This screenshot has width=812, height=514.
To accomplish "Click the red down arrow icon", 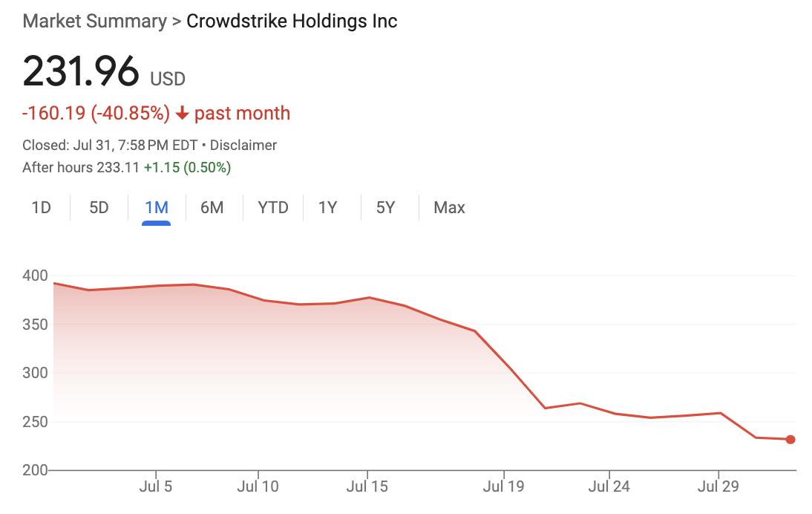I will tap(182, 114).
